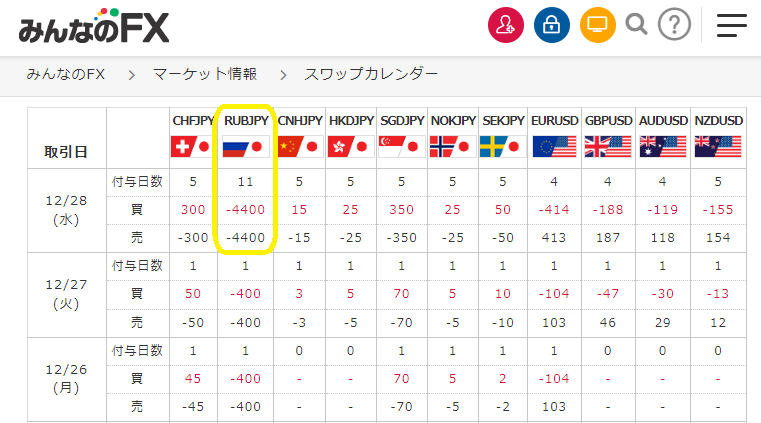Click the NZDUSD flag pair icon
761x423 pixels.
(x=718, y=146)
